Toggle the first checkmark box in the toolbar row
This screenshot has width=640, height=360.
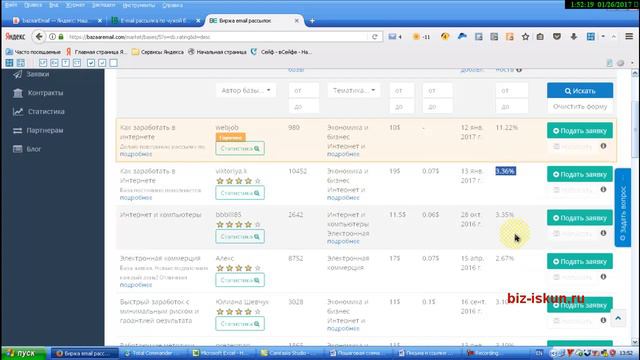(91, 63)
